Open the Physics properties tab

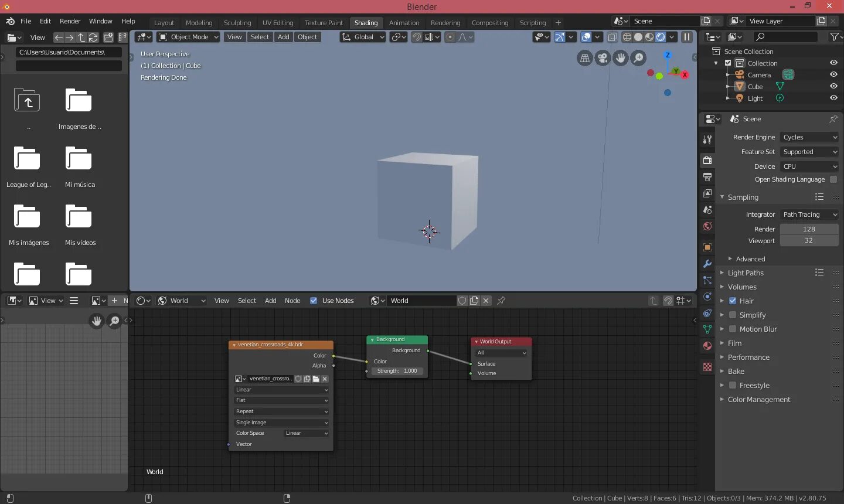click(x=707, y=297)
